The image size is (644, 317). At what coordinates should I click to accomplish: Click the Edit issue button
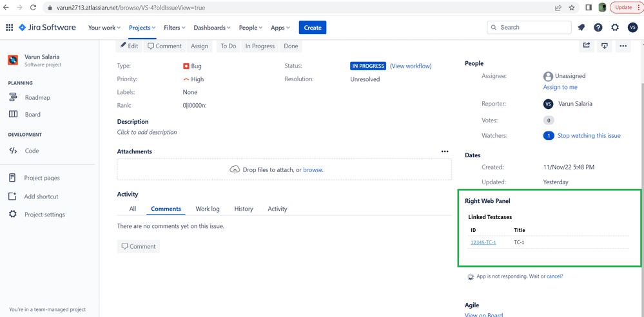click(x=130, y=46)
